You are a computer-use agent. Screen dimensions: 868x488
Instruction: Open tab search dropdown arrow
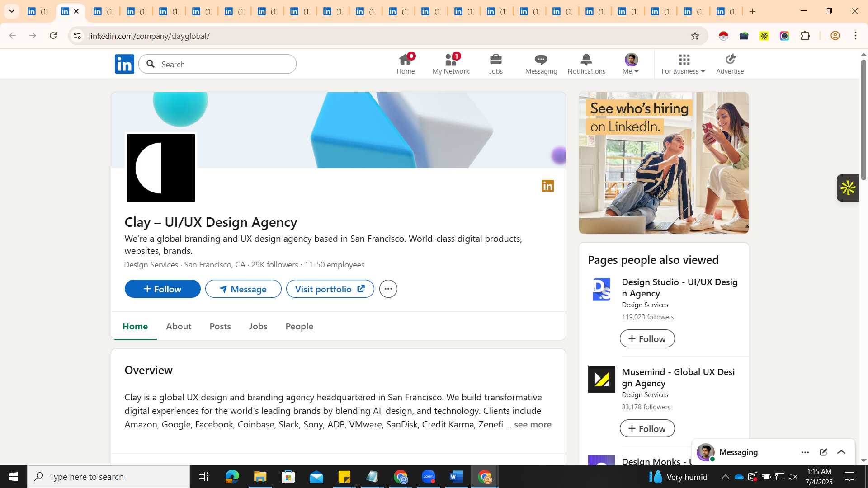tap(12, 11)
